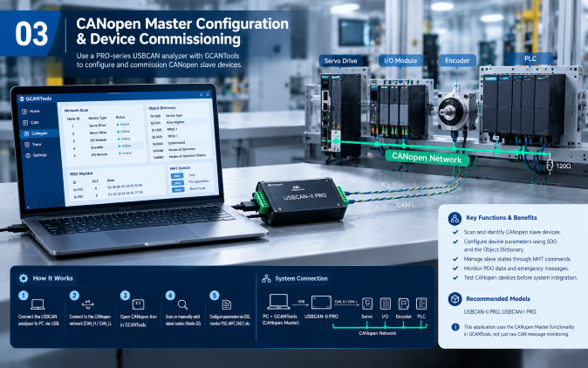Click the window icon for Open CANopen step
The image size is (588, 368).
tap(139, 304)
